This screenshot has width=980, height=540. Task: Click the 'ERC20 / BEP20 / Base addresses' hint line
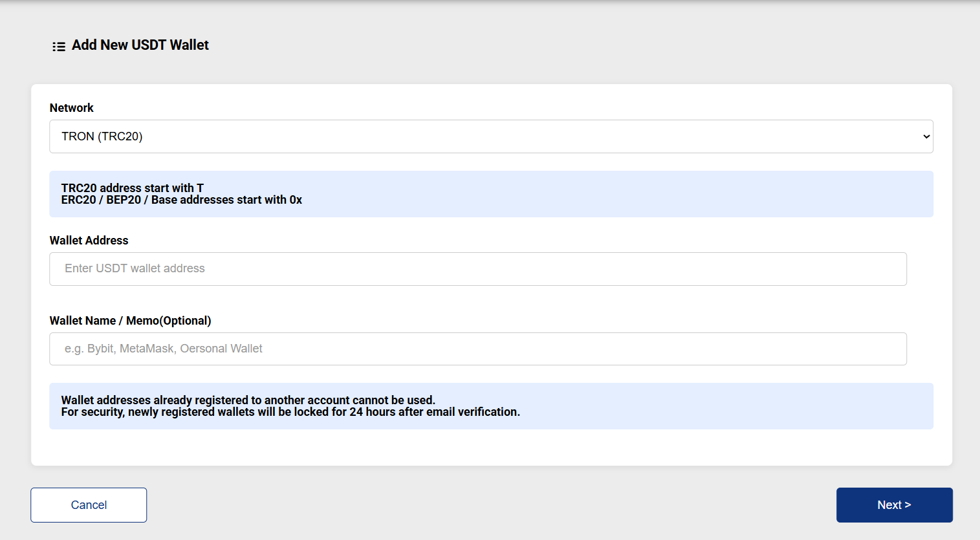(x=182, y=200)
